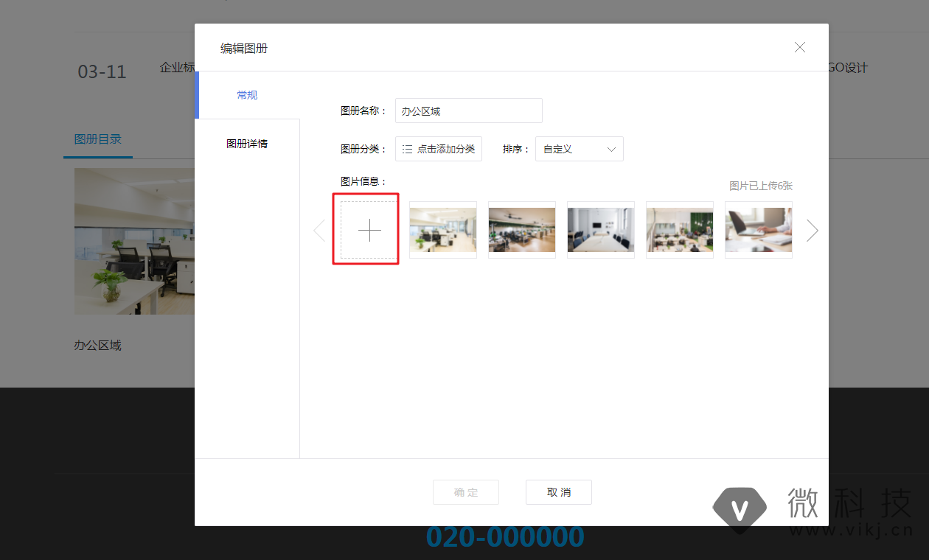Switch to the 常规 tab

247,95
